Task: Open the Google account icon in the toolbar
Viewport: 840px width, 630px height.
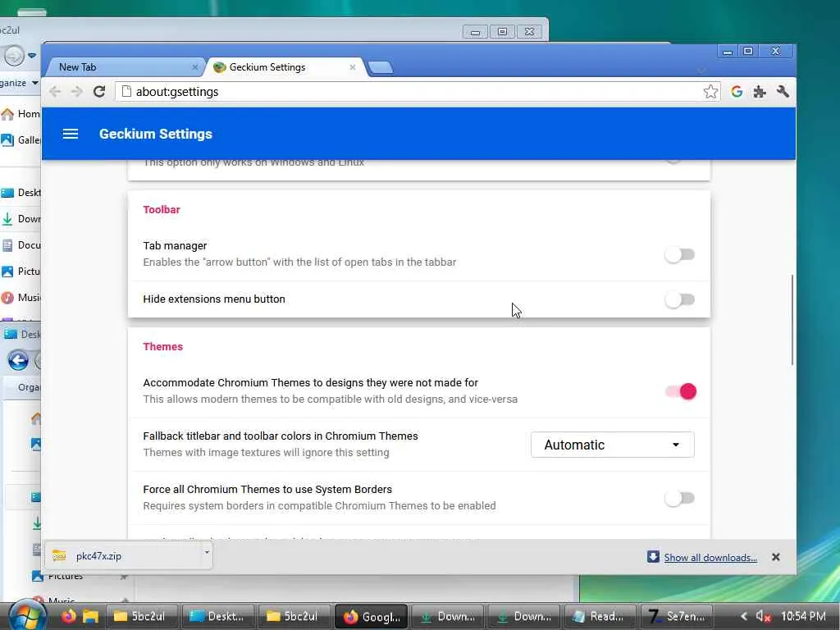Action: pyautogui.click(x=737, y=92)
